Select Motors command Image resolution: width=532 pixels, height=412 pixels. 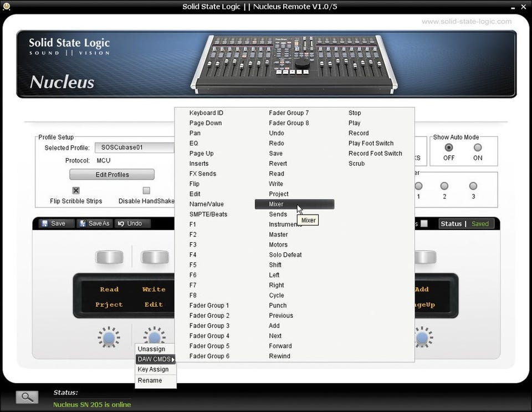(x=278, y=245)
